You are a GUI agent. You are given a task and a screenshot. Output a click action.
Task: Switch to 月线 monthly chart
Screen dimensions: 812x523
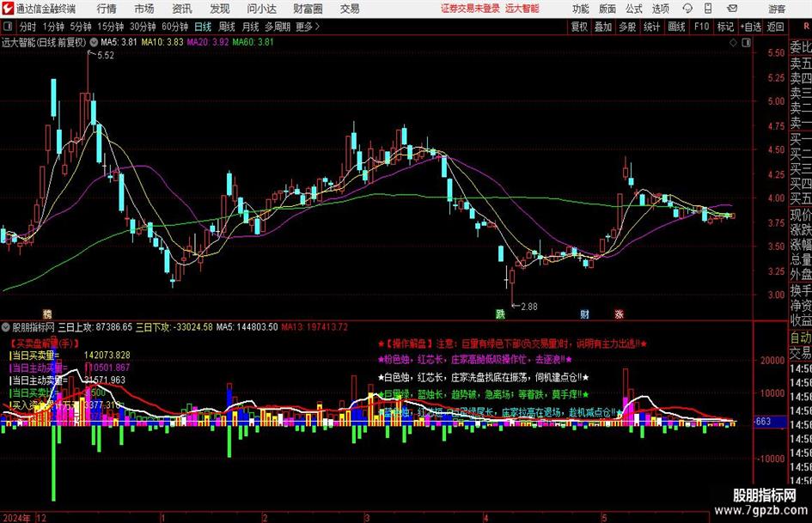251,27
